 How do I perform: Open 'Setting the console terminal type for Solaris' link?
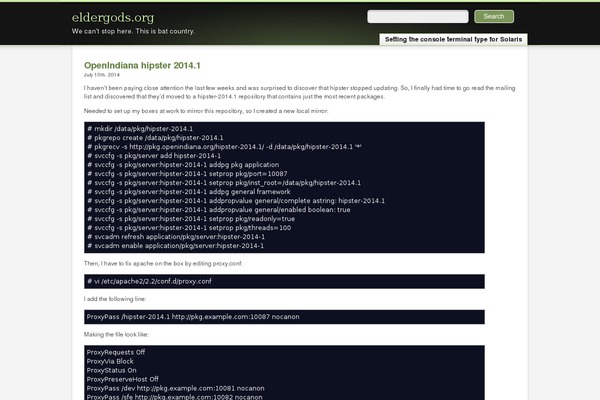click(x=453, y=39)
